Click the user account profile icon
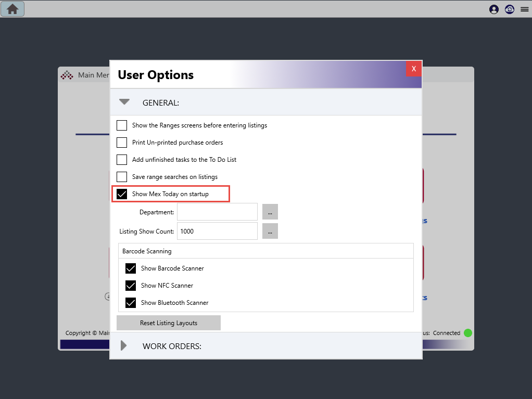The image size is (532, 399). click(493, 9)
